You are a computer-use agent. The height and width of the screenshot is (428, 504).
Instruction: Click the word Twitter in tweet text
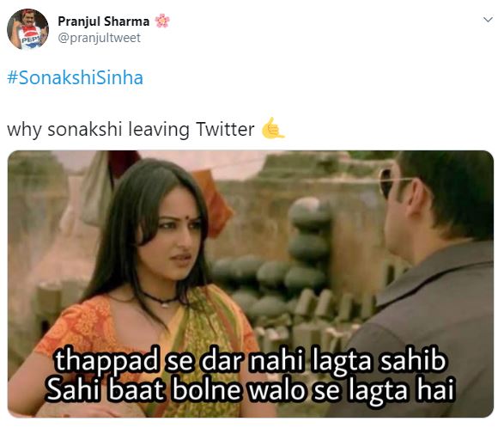click(x=225, y=129)
